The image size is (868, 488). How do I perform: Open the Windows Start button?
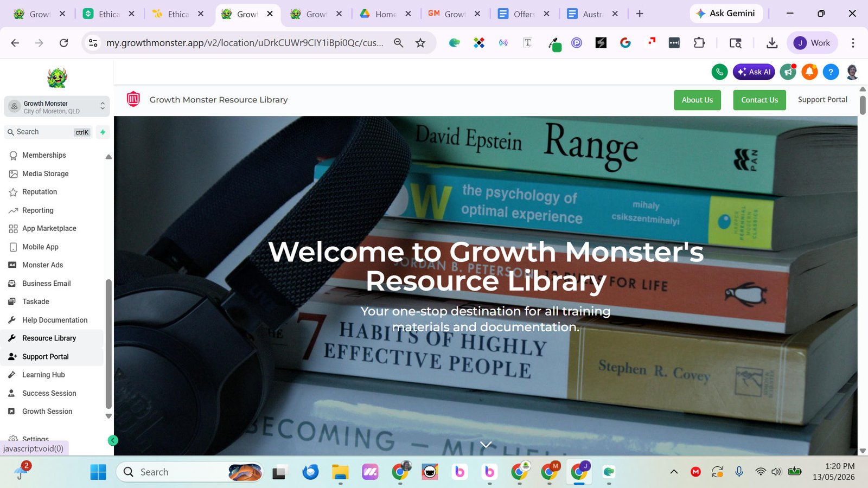click(98, 472)
